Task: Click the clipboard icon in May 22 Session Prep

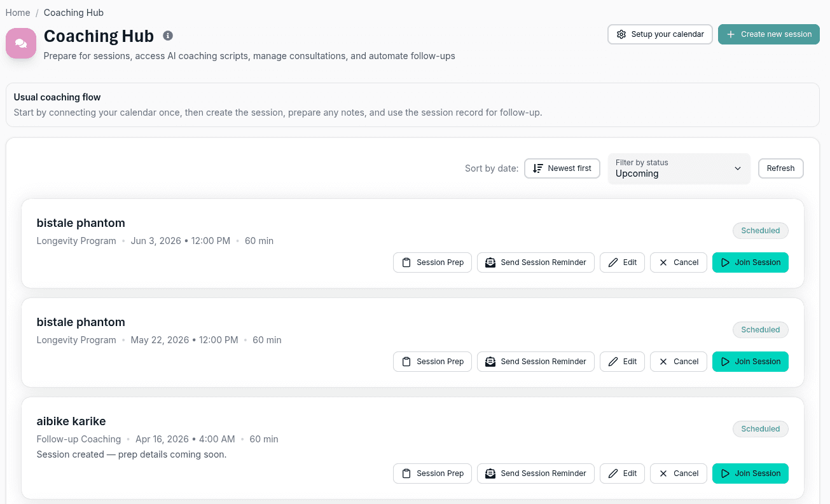Action: pyautogui.click(x=406, y=362)
